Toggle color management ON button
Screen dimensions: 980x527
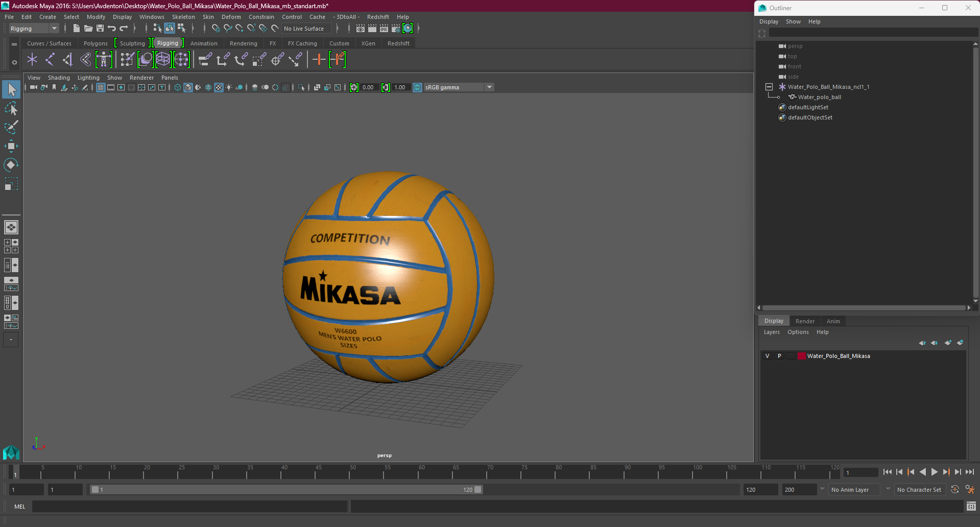click(x=417, y=87)
